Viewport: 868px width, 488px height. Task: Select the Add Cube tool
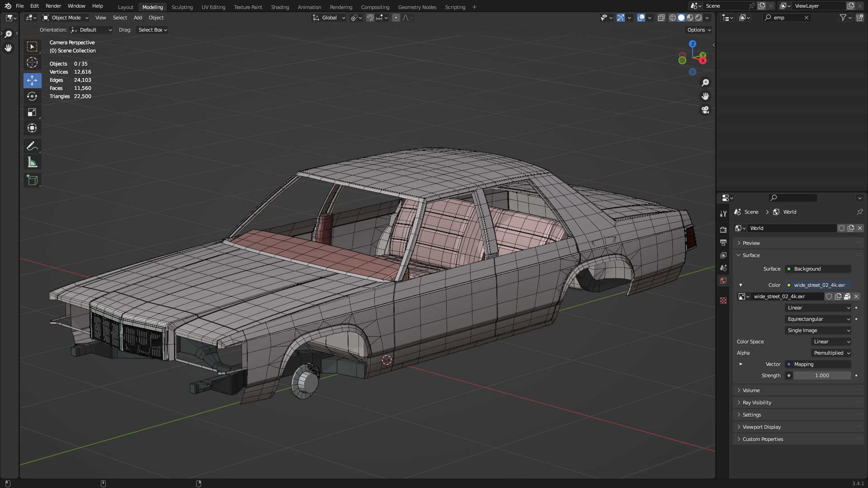(x=32, y=180)
